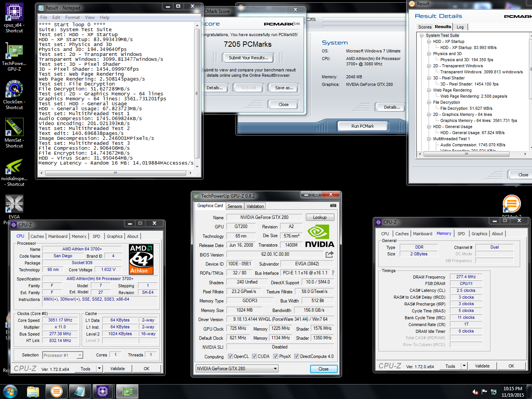Switch to Mainboard tab in left CPU-Z
The image size is (532, 399).
[58, 236]
